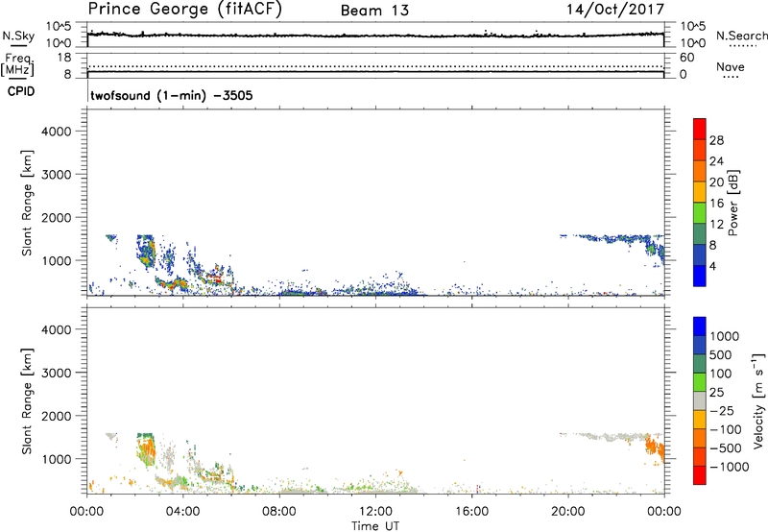Click the '-1000' tick on Velocity colorbar
Viewport: 768px width, 532px height.
729,467
